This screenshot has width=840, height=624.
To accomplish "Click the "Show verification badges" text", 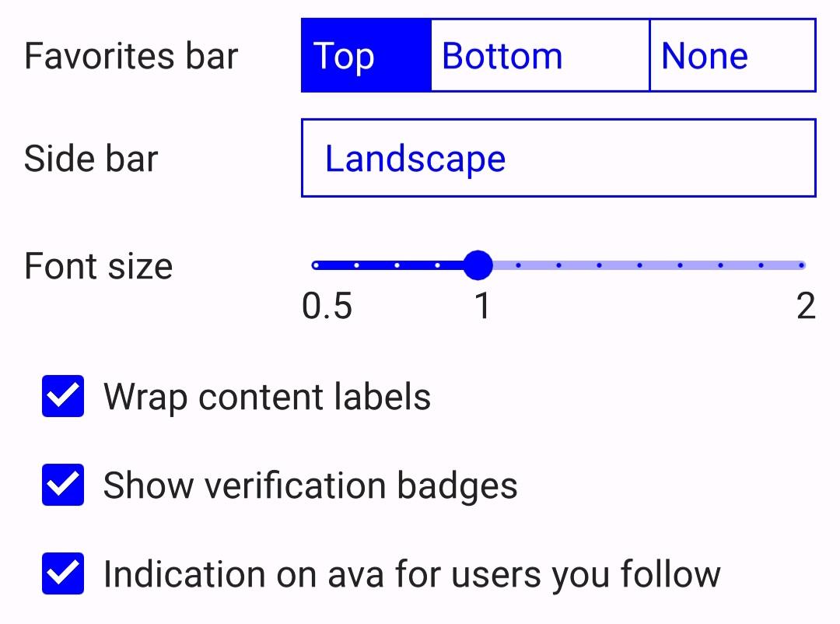I will [x=310, y=486].
